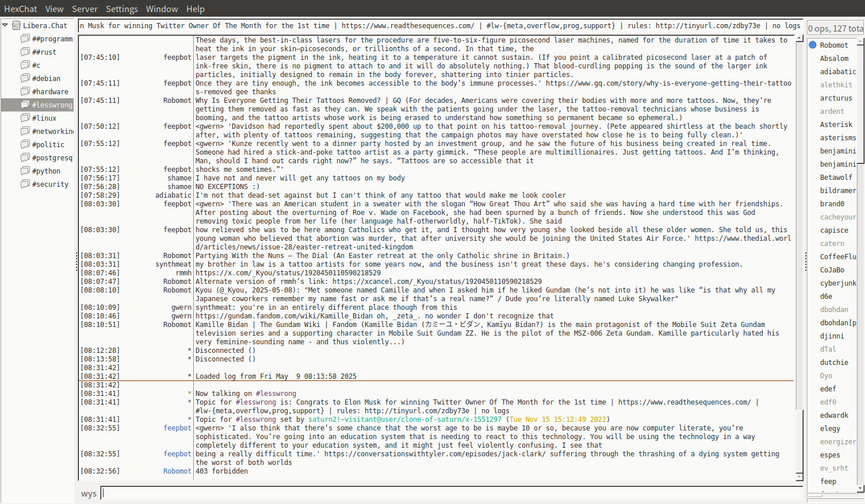This screenshot has width=865, height=504.
Task: Open the readthesequences.com link in topic message
Action: 684,402
